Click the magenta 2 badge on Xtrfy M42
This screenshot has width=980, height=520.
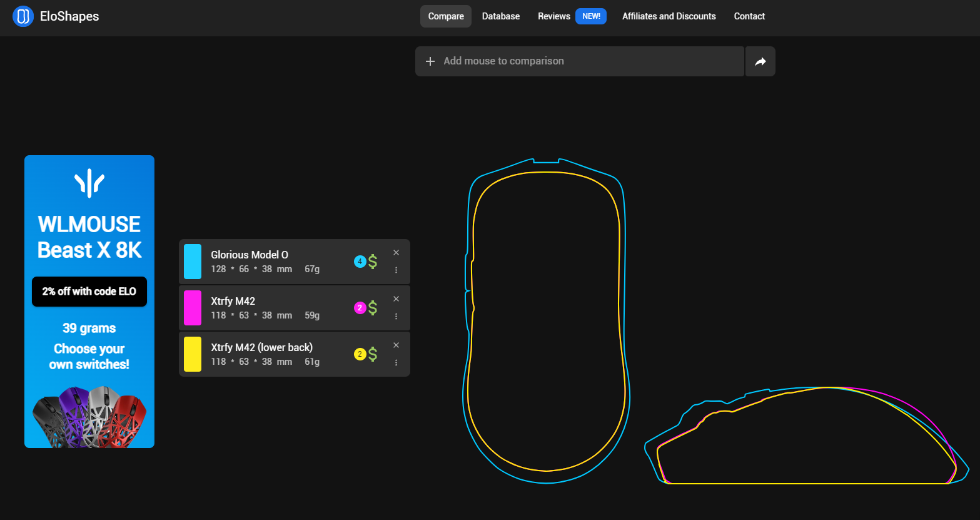coord(360,308)
